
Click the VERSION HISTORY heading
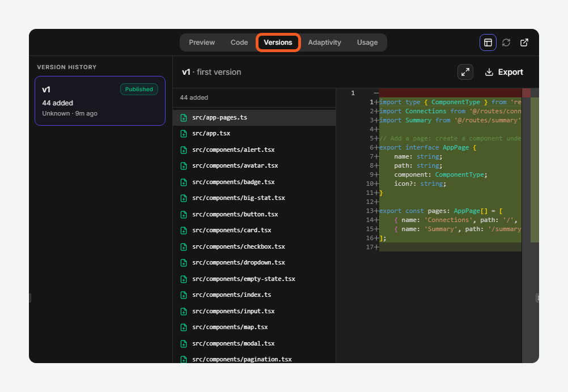click(67, 67)
